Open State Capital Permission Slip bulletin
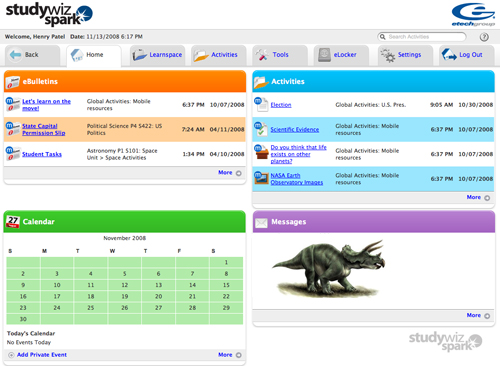Screen dimensions: 500x366 [44, 129]
